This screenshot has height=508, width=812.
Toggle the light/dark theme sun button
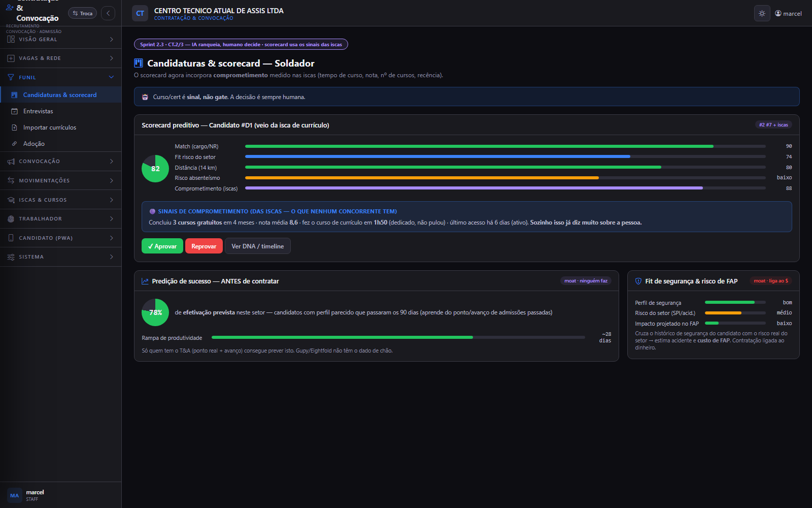click(762, 14)
